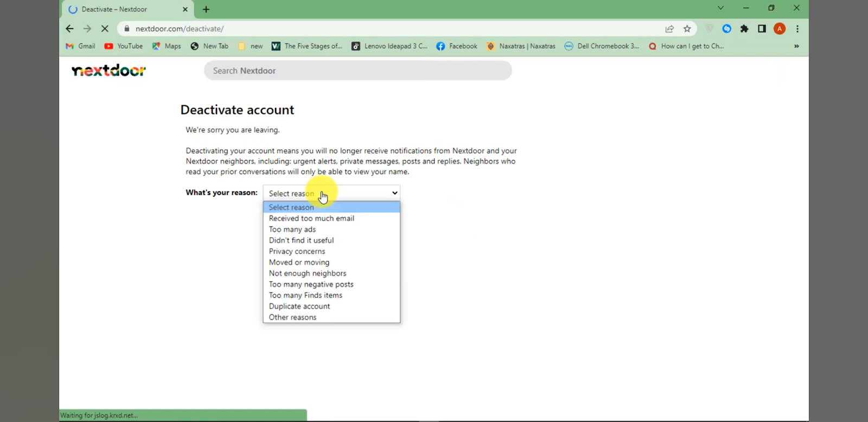The height and width of the screenshot is (422, 868).
Task: Open the Facebook bookmark
Action: [x=457, y=46]
